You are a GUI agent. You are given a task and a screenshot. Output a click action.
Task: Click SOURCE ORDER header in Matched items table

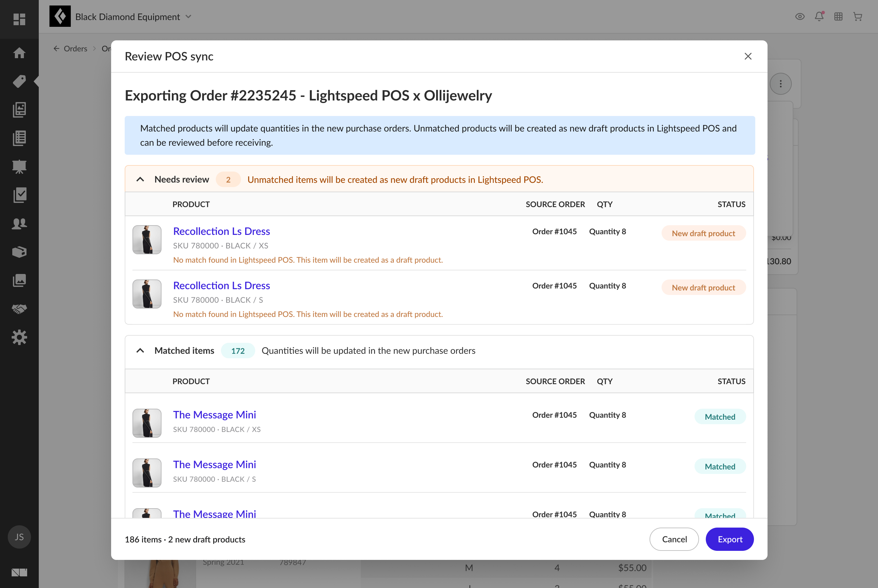point(555,381)
